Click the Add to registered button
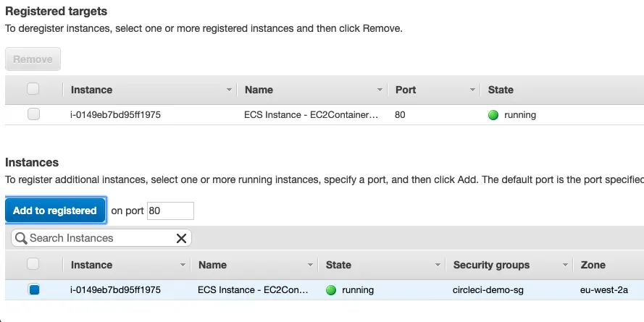 click(x=55, y=211)
